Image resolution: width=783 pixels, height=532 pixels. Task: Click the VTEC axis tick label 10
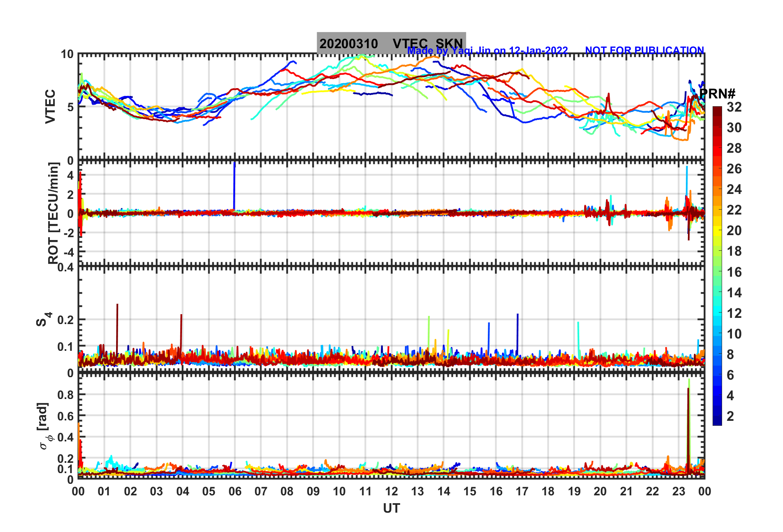[67, 54]
